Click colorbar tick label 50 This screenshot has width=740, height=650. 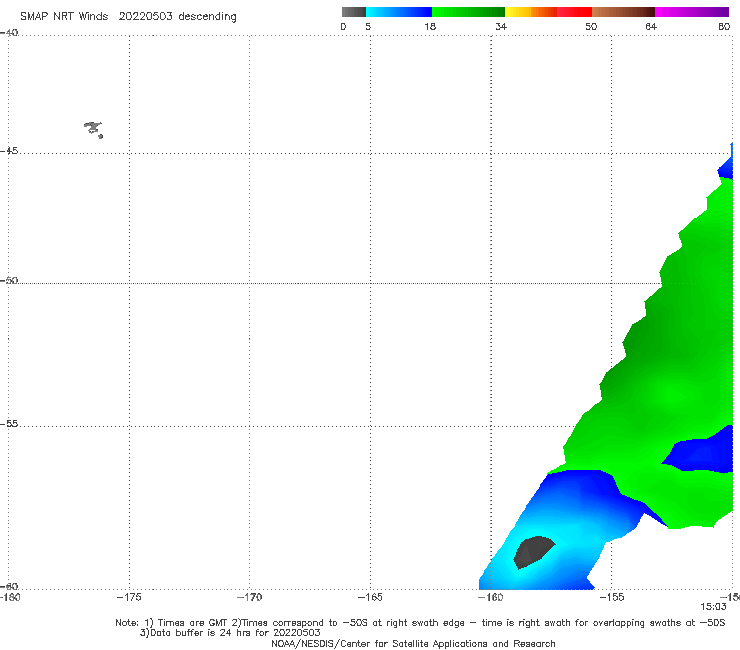pos(591,26)
